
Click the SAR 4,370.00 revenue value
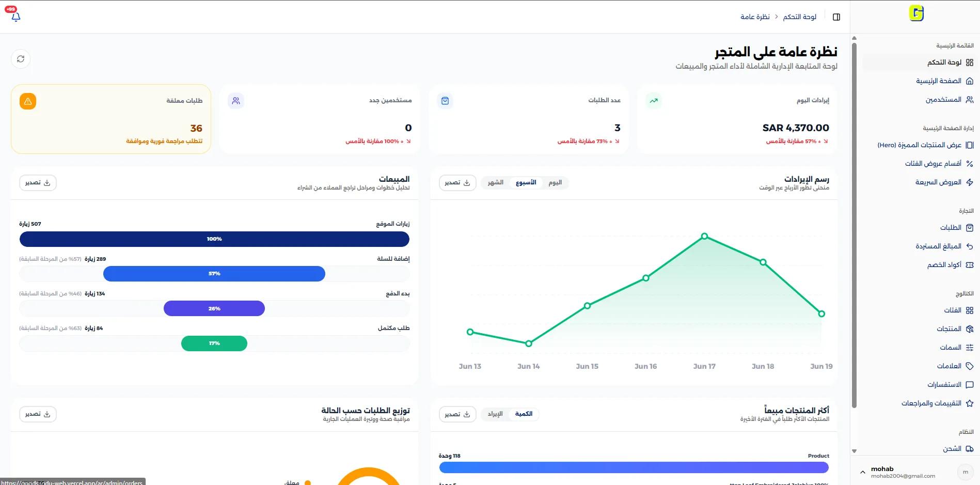tap(796, 128)
